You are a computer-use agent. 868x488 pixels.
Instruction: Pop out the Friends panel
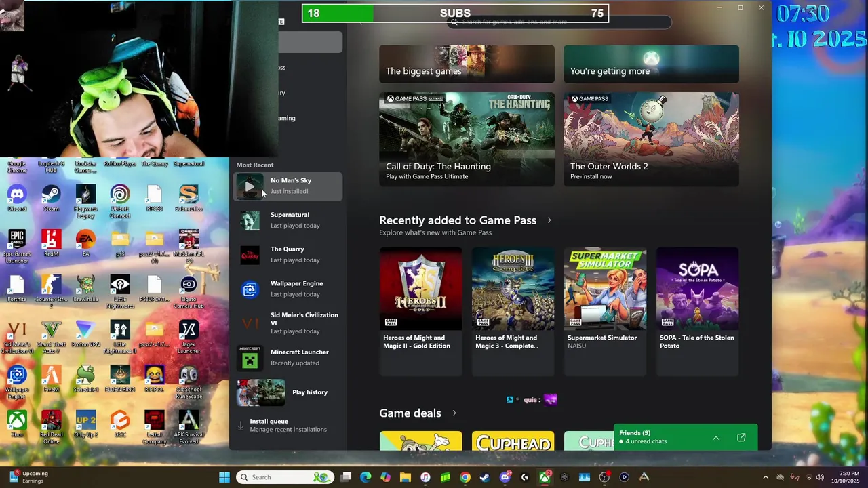coord(741,438)
